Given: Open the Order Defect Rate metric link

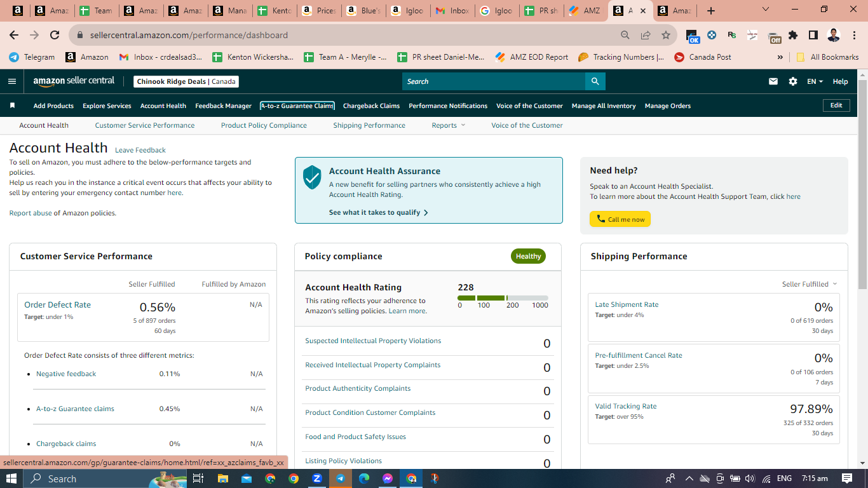Looking at the screenshot, I should click(x=57, y=304).
